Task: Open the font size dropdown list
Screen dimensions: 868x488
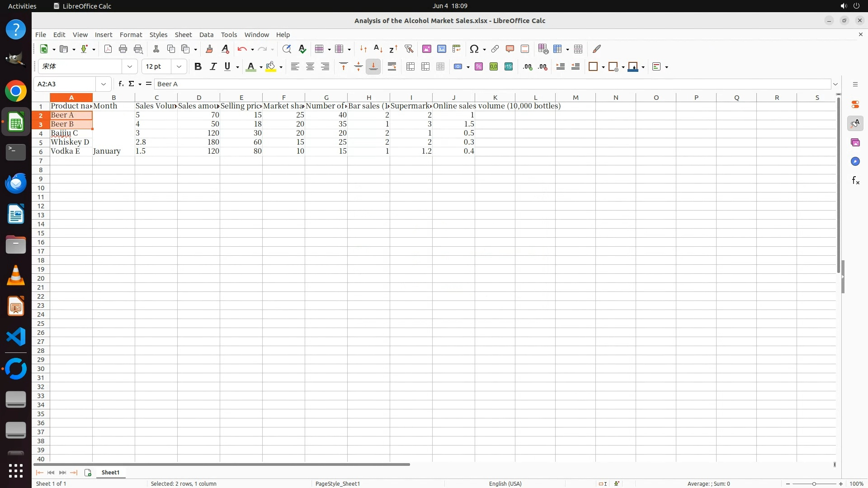Action: 179,66
